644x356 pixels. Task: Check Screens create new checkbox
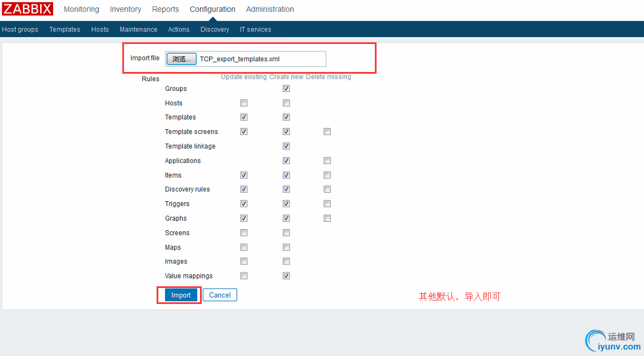click(x=286, y=233)
